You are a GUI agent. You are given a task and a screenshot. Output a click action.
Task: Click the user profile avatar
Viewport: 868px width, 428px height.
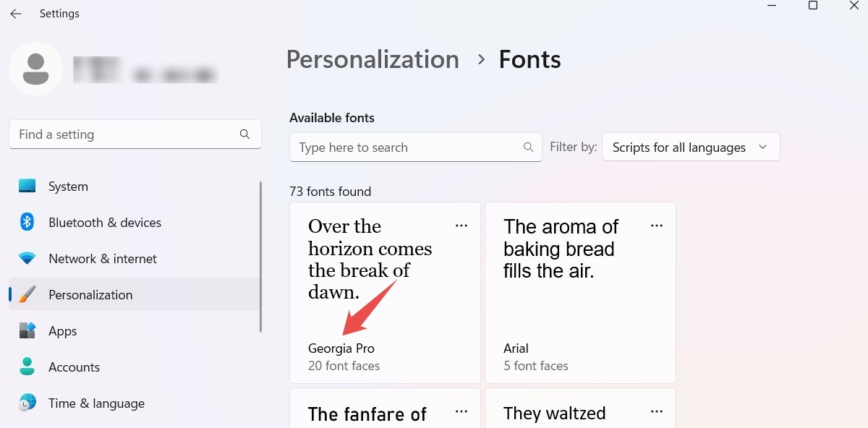coord(35,69)
